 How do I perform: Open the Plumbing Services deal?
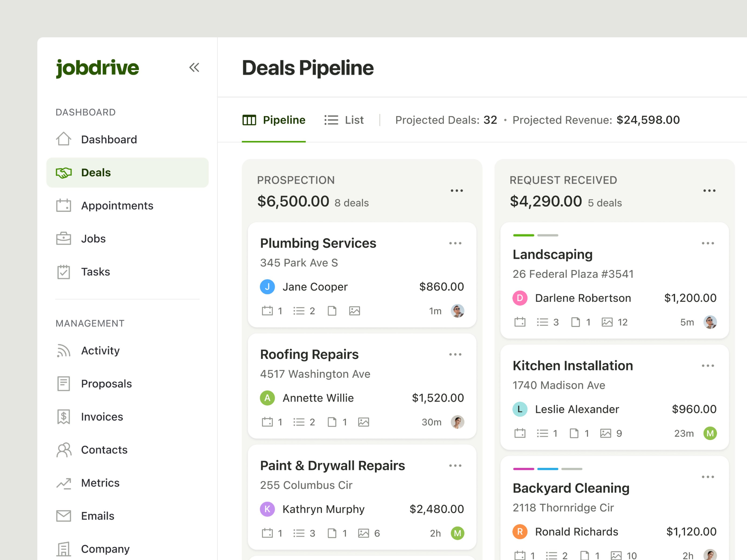(x=318, y=243)
